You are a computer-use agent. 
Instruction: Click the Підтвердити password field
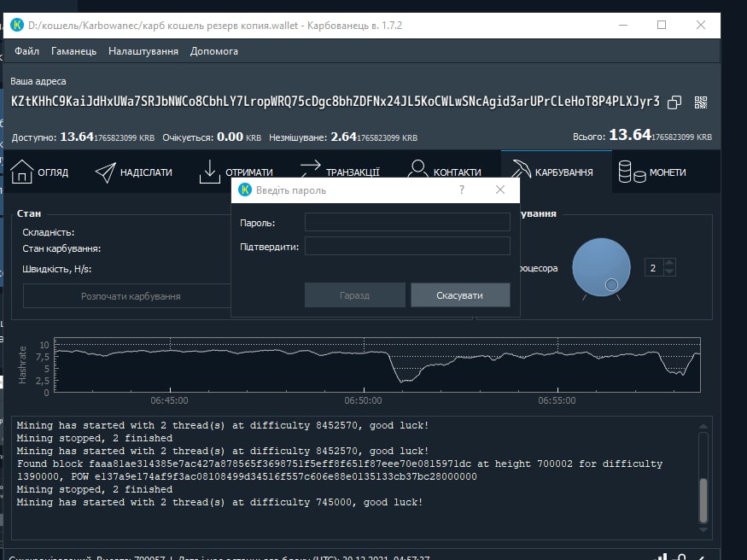coord(407,246)
